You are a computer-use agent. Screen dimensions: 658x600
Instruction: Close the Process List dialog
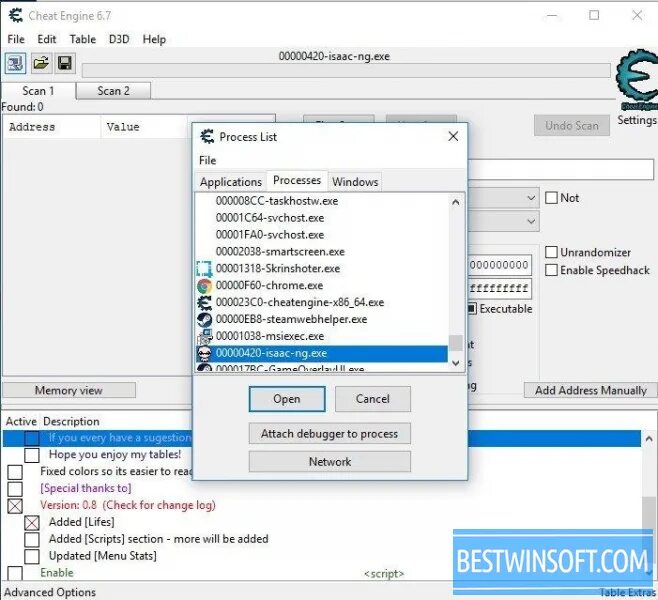coord(453,136)
